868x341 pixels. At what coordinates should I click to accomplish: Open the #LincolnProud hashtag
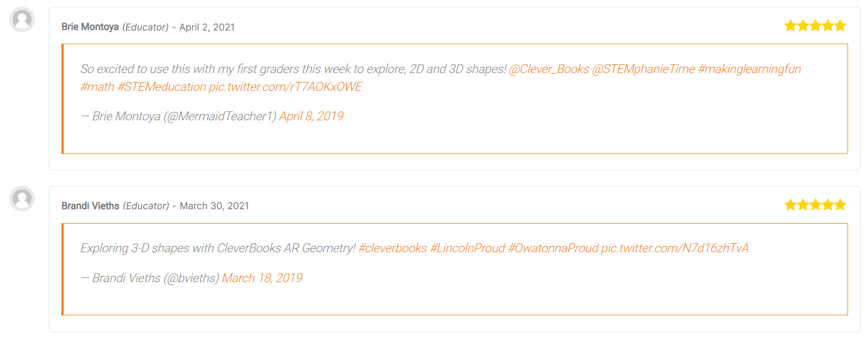click(468, 248)
